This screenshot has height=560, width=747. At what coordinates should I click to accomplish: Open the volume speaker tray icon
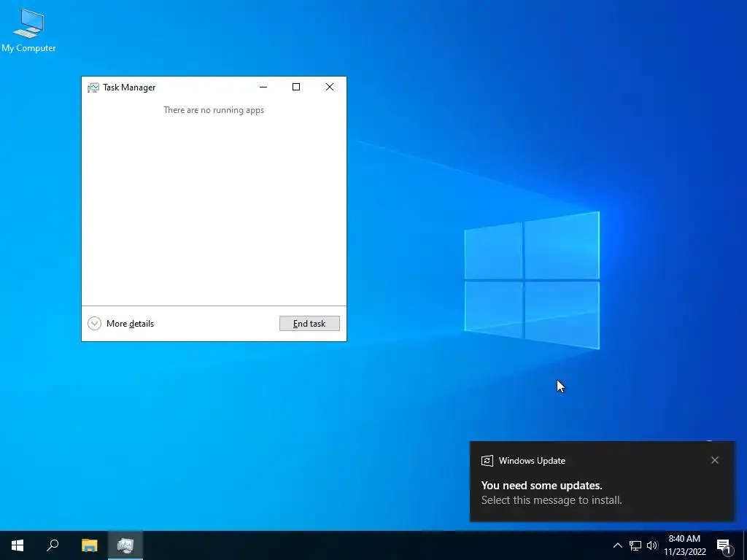(x=652, y=545)
